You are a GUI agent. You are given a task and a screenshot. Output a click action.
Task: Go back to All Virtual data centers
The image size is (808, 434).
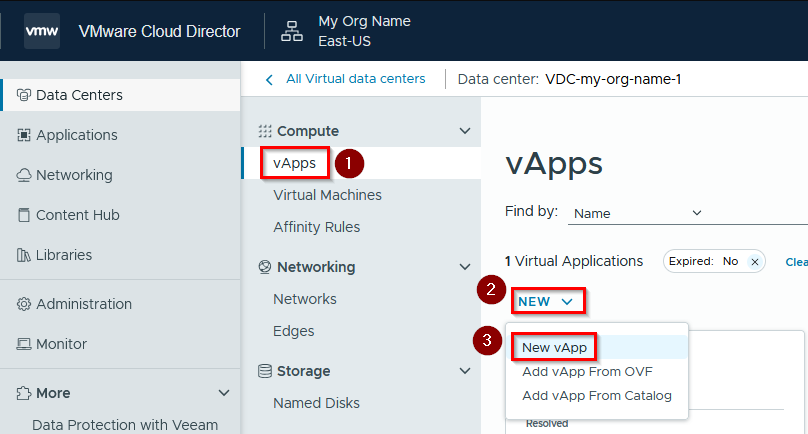[356, 79]
